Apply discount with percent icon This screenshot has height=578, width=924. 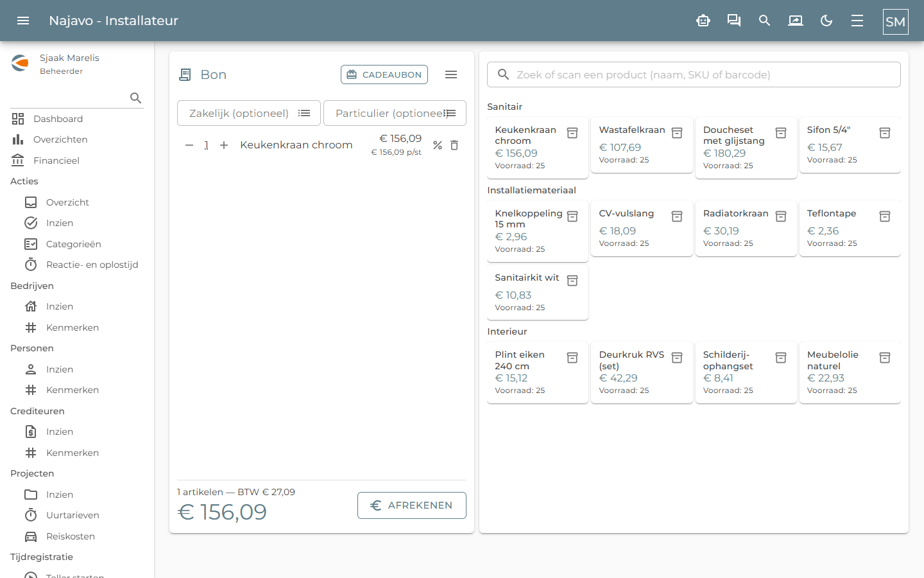(438, 145)
